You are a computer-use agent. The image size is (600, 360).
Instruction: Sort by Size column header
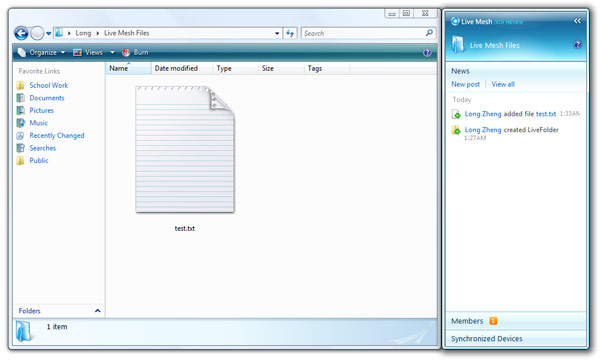[x=281, y=68]
